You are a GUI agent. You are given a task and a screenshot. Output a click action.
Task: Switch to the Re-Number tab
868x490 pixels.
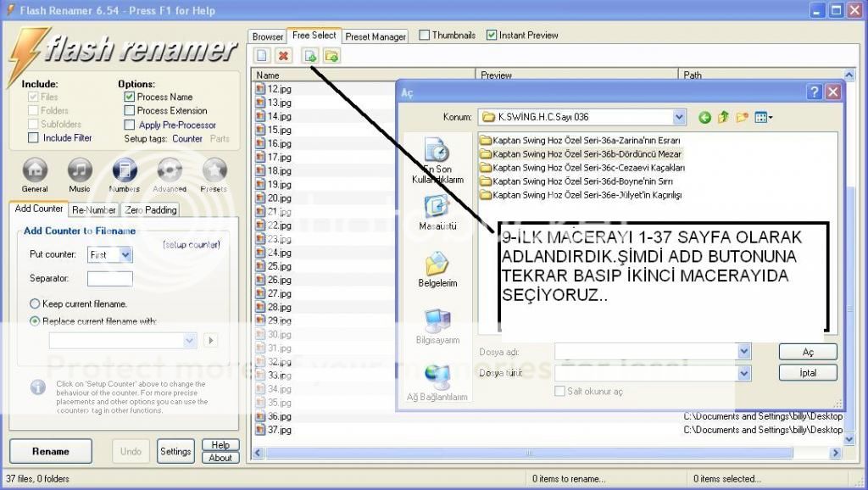[93, 209]
